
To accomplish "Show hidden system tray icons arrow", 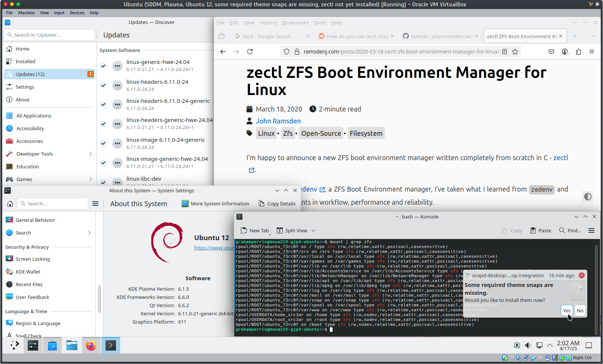I will (550, 345).
